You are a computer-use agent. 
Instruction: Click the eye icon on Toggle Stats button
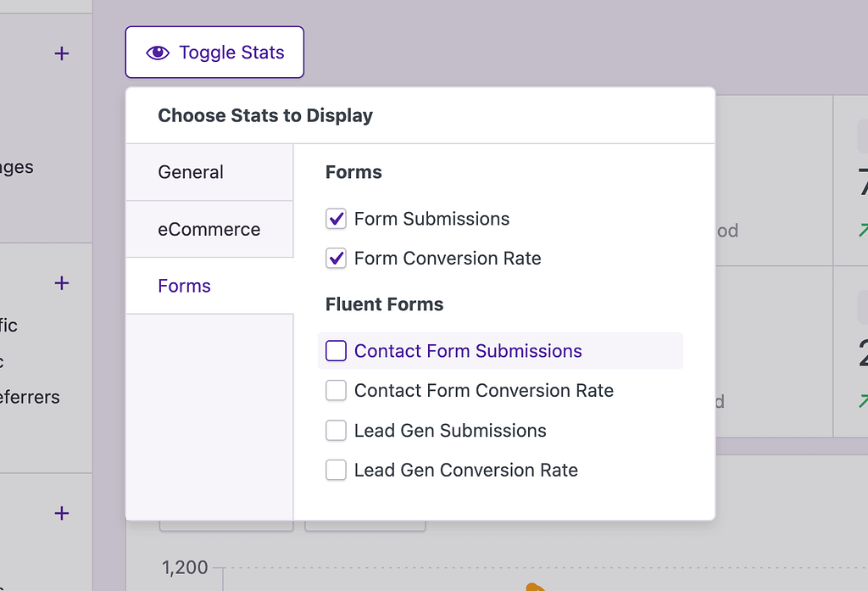pyautogui.click(x=158, y=52)
